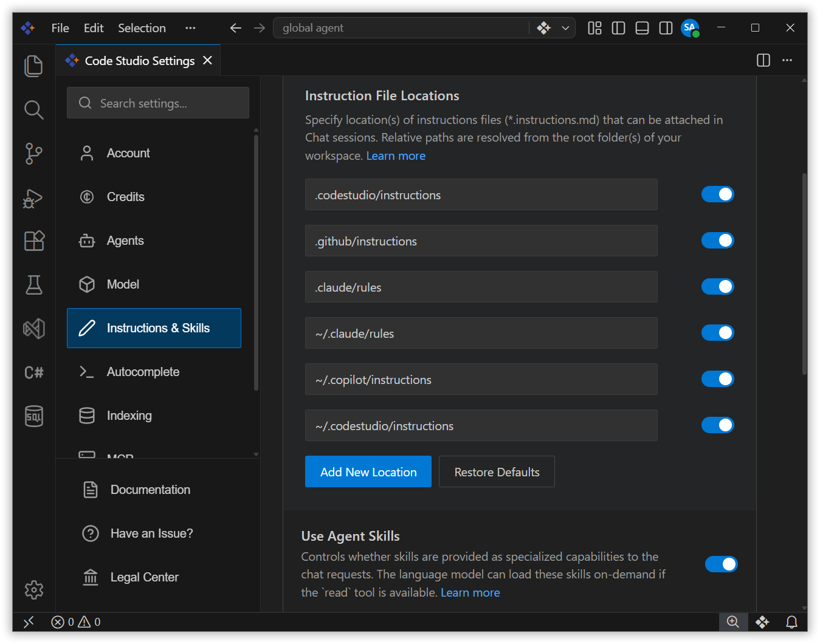Click the settings content vertical scrollbar

click(x=804, y=273)
